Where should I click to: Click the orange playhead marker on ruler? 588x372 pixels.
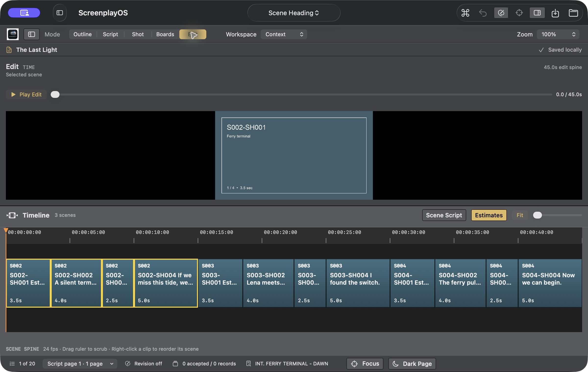[x=6, y=230]
